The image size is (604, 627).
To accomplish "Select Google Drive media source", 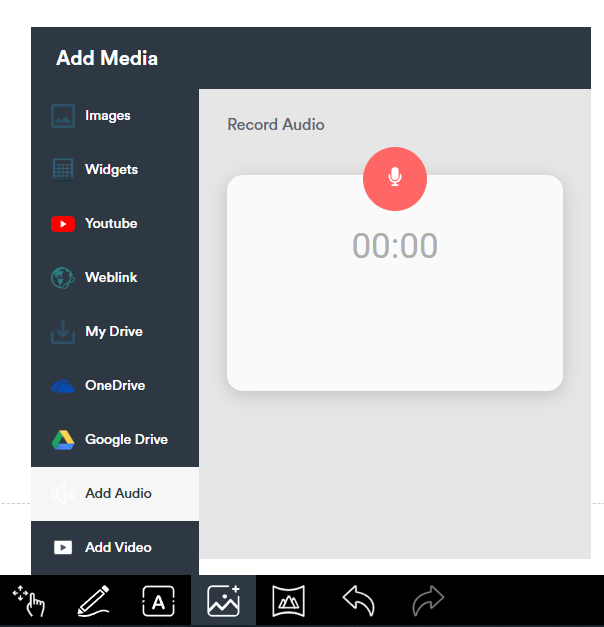I will (x=115, y=439).
